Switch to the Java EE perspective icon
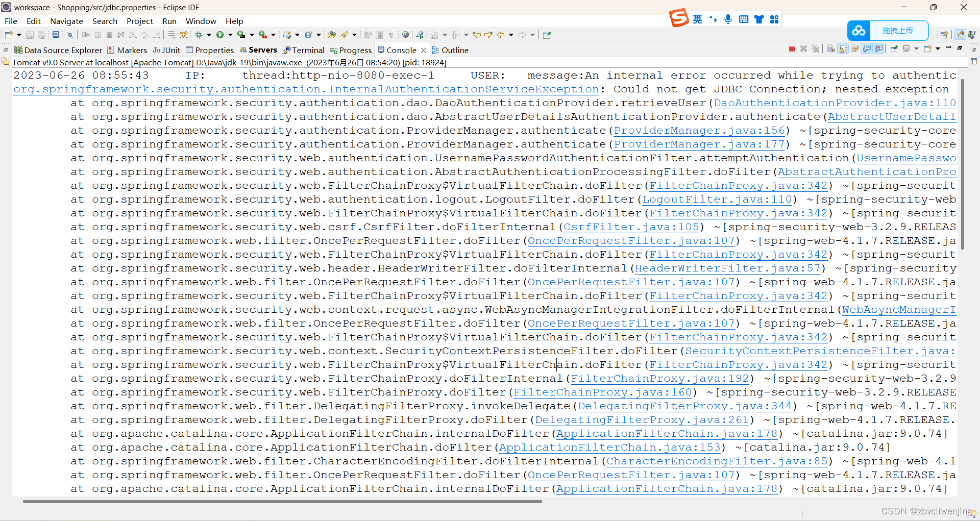The width and height of the screenshot is (980, 521). (960, 35)
